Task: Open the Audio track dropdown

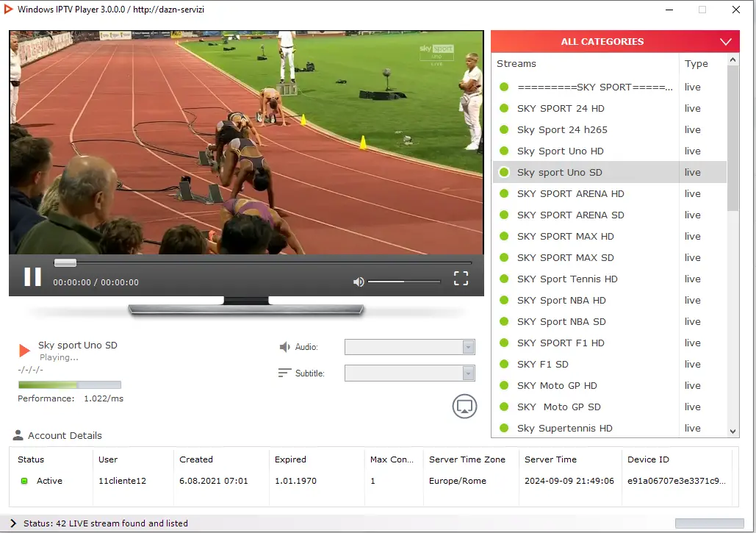Action: pyautogui.click(x=409, y=347)
